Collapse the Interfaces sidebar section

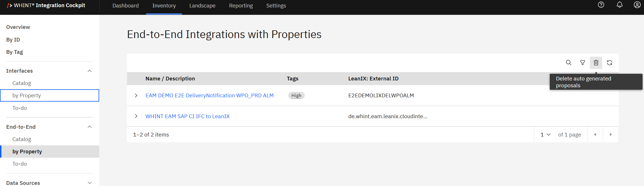coord(89,71)
